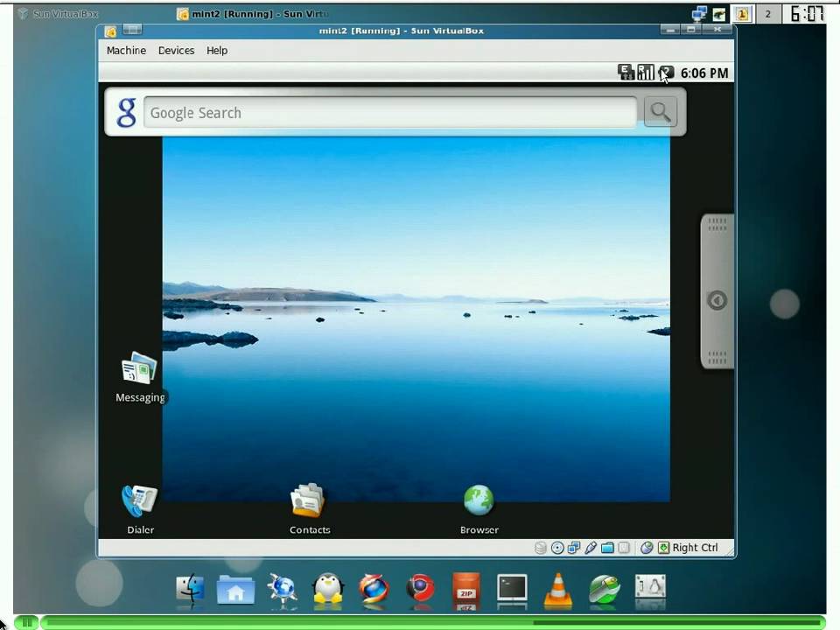Image resolution: width=840 pixels, height=630 pixels.
Task: Open the Messaging app
Action: [140, 377]
